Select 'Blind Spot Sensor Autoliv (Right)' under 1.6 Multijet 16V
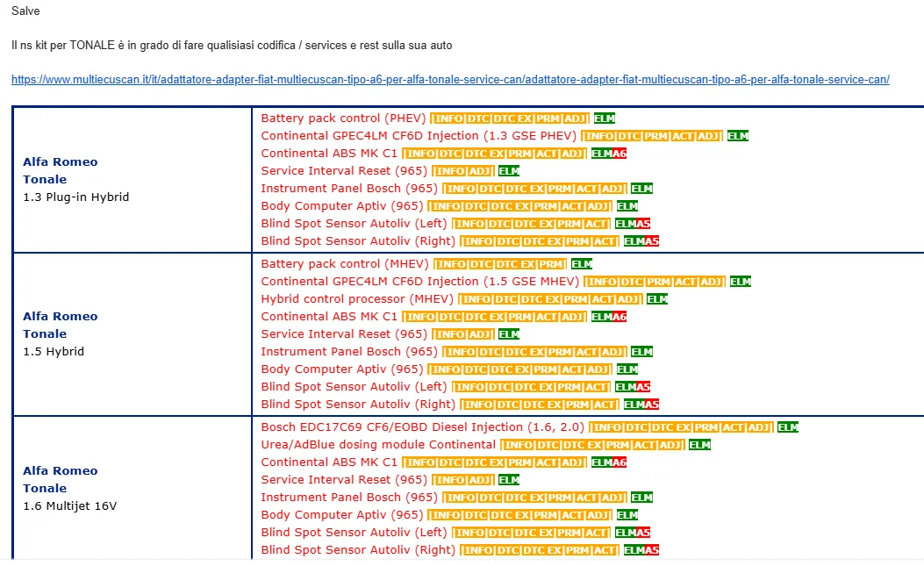Screen dimensions: 924x566 click(x=358, y=550)
